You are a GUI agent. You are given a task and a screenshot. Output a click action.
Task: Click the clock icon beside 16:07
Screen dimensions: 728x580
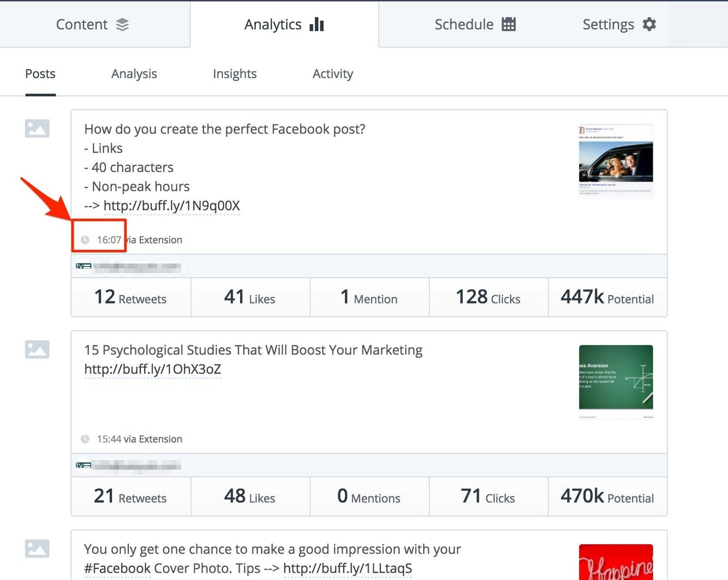(x=86, y=239)
